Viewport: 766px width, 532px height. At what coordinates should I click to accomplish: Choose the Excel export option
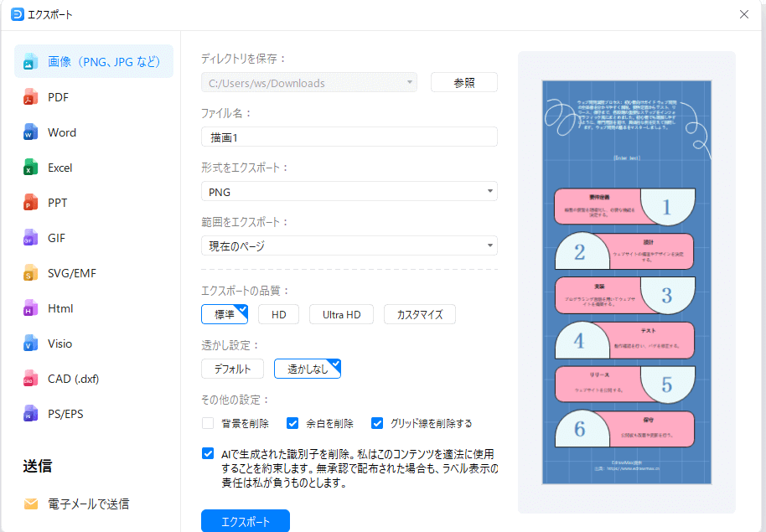(63, 168)
